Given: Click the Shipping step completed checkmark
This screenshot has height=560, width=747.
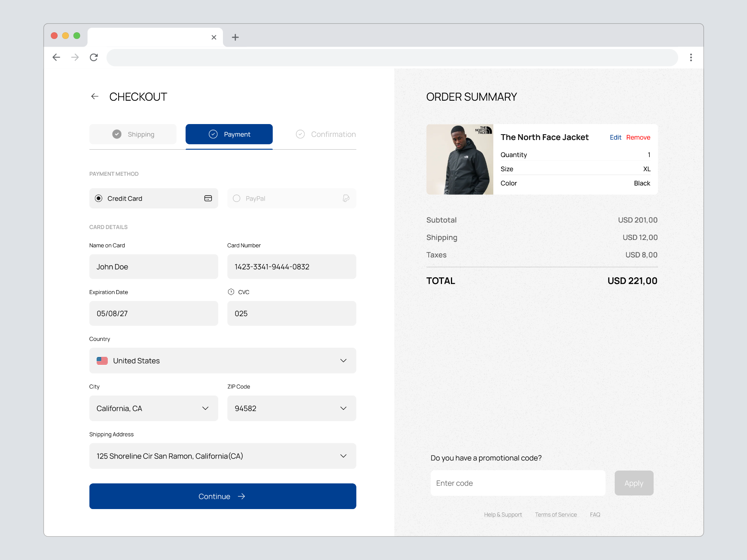Looking at the screenshot, I should 117,134.
